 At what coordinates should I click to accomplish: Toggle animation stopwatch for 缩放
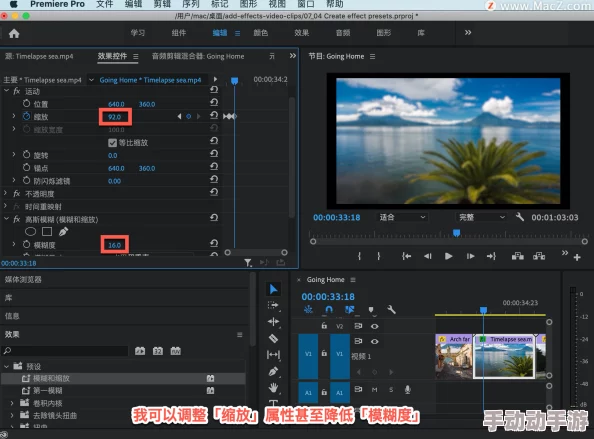(x=26, y=116)
